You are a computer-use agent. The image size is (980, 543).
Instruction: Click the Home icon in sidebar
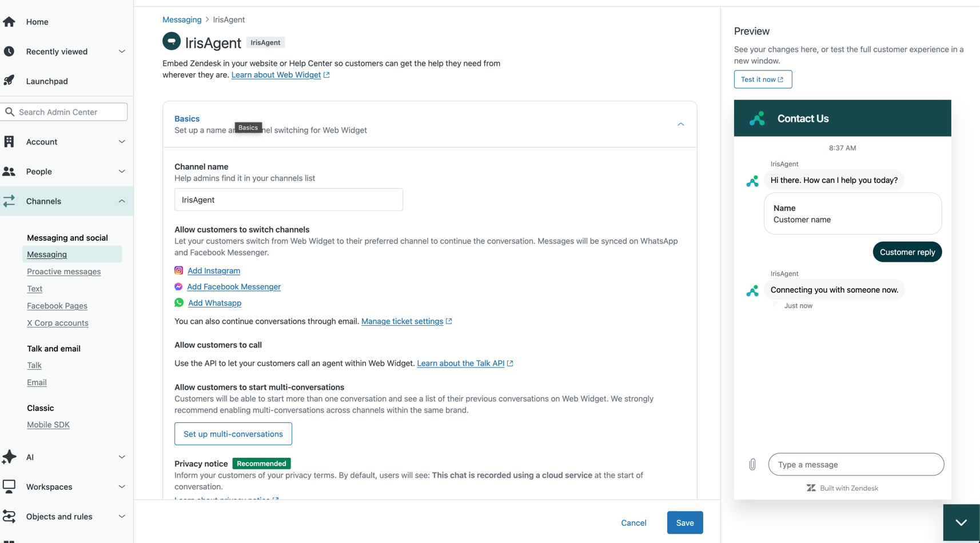[x=9, y=21]
